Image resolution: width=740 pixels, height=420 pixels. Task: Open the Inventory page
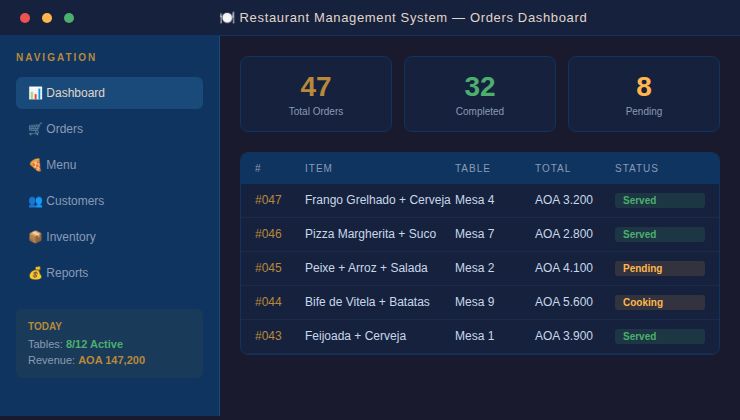[109, 237]
